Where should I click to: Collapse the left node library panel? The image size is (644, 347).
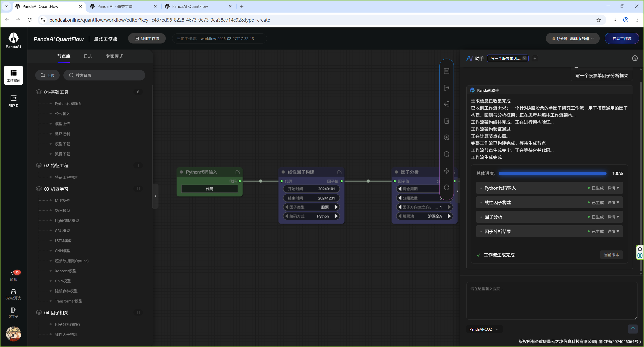(156, 196)
